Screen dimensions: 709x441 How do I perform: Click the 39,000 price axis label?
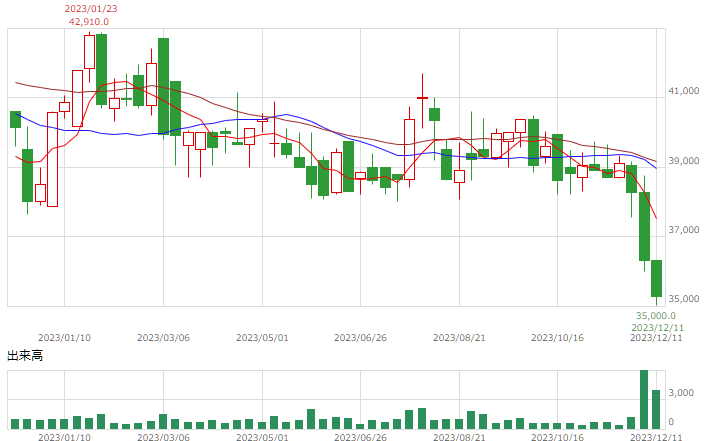pyautogui.click(x=684, y=161)
